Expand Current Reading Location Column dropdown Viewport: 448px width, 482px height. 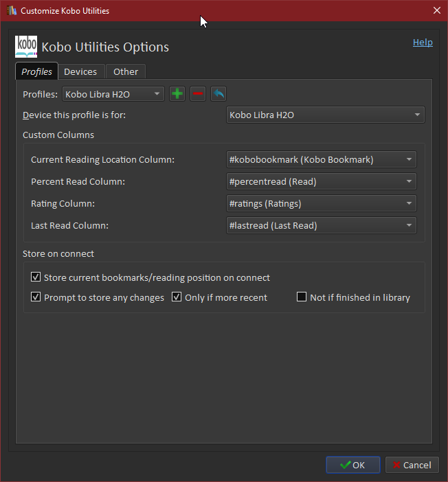pos(322,159)
